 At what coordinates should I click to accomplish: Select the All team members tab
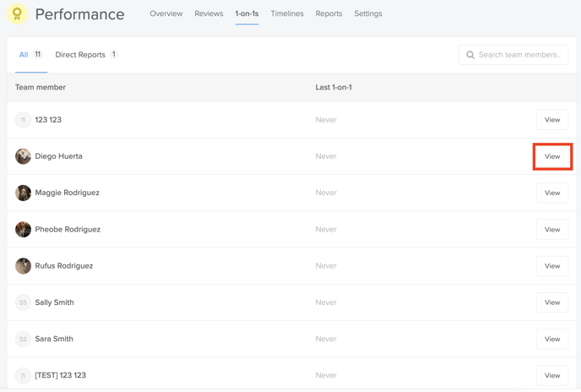tap(31, 55)
